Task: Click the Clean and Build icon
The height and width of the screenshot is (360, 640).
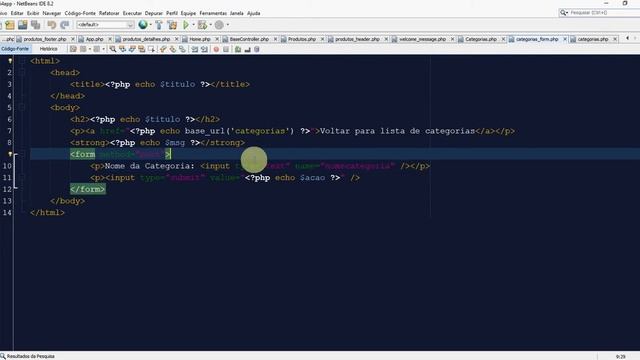Action: point(172,25)
